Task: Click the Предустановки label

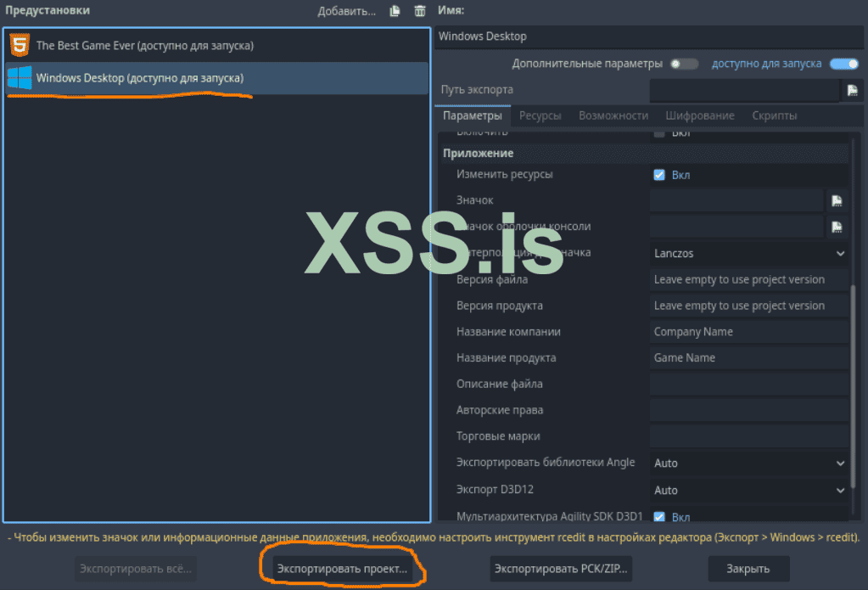Action: tap(48, 10)
